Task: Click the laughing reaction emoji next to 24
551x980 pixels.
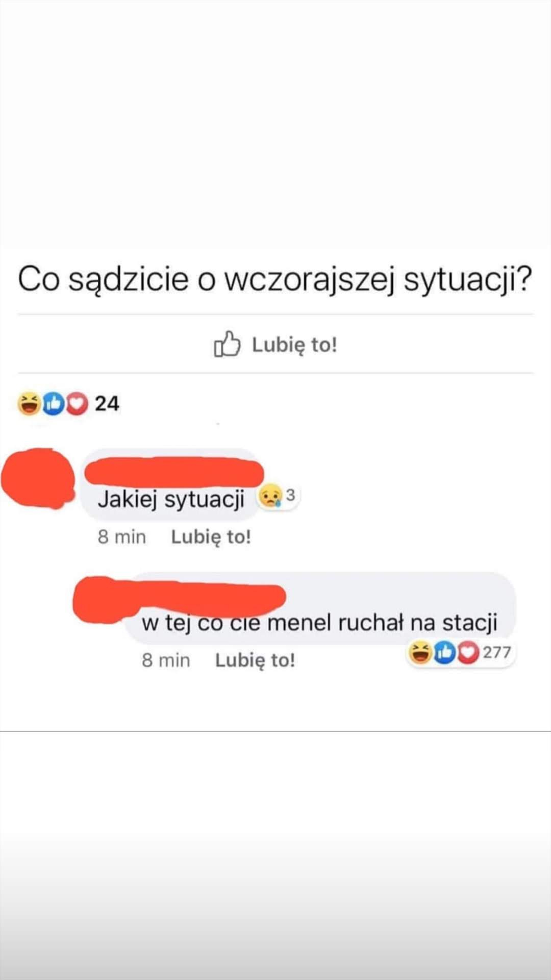Action: tap(29, 404)
